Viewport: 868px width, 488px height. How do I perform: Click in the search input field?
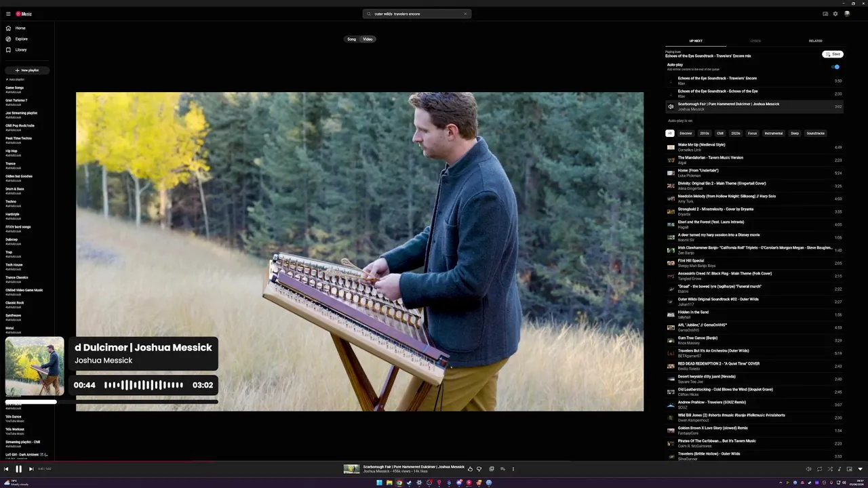click(x=417, y=14)
